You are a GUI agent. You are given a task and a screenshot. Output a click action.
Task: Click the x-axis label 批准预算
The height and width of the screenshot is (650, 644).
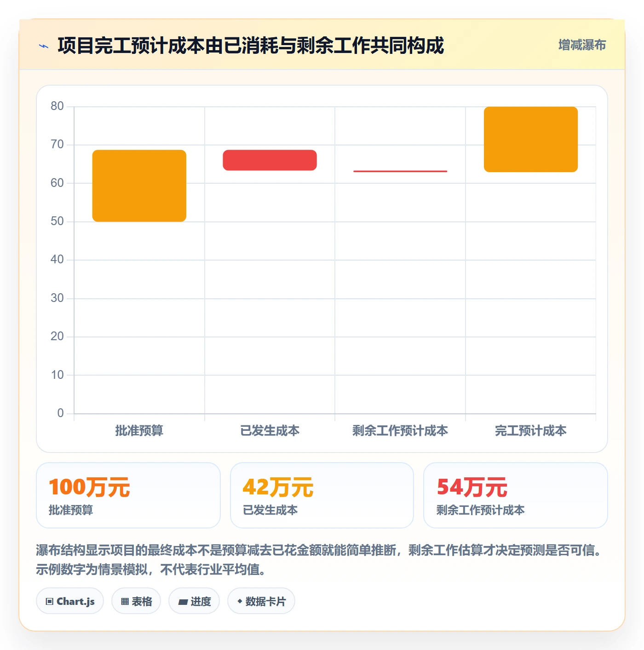click(139, 431)
